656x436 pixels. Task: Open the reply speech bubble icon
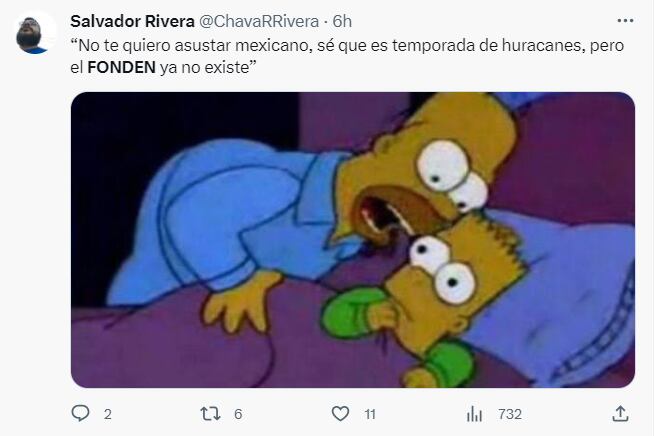coord(80,413)
